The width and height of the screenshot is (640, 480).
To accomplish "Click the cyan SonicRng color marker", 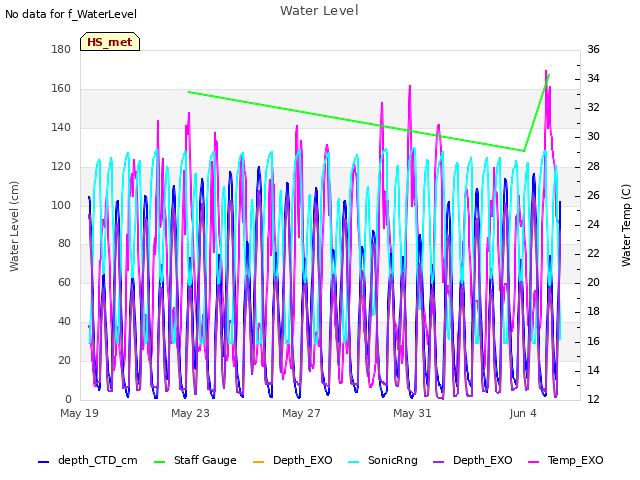I will click(353, 462).
